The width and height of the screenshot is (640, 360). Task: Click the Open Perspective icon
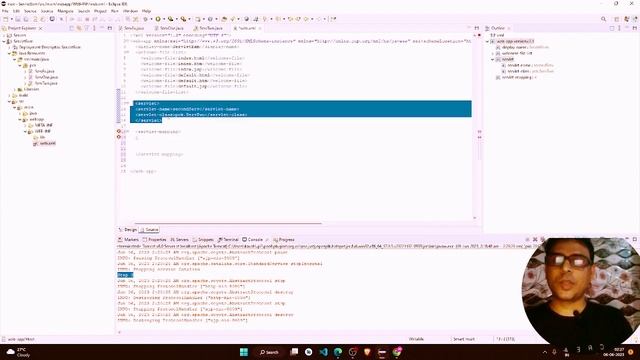pyautogui.click(x=617, y=19)
